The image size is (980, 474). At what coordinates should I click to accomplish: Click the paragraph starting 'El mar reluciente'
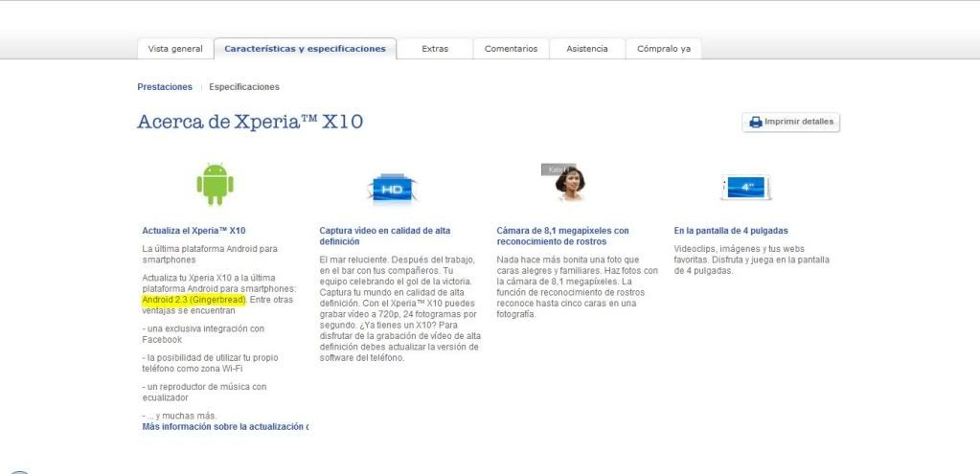[x=399, y=308]
